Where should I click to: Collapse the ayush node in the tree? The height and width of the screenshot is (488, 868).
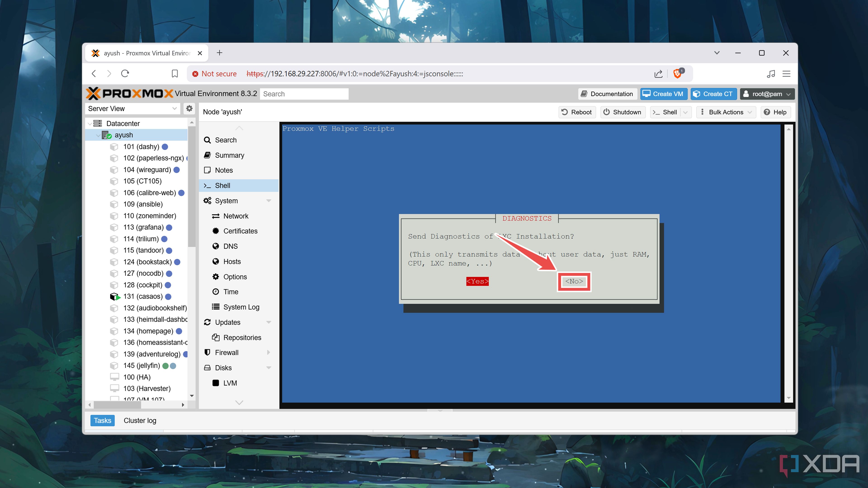(98, 135)
